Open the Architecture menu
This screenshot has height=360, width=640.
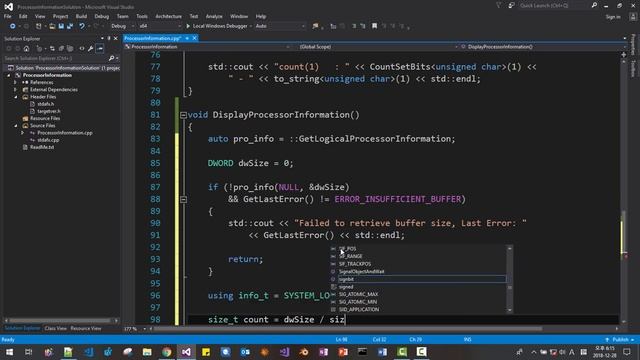coord(168,16)
